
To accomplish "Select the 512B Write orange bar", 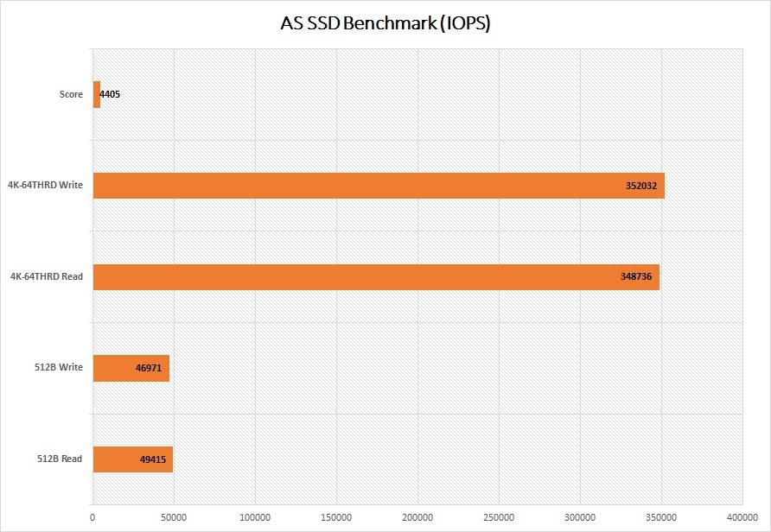I will pos(131,369).
